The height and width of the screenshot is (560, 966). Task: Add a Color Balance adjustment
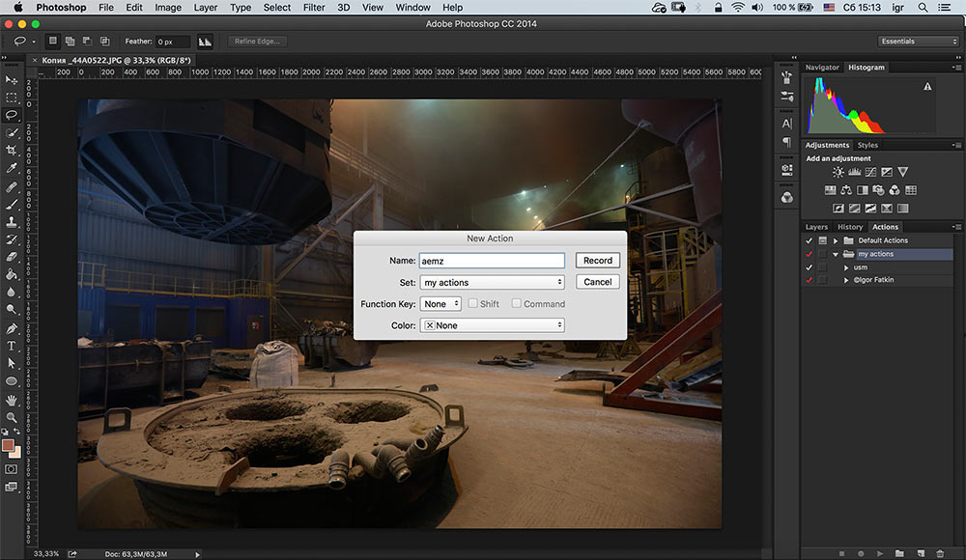pyautogui.click(x=845, y=190)
